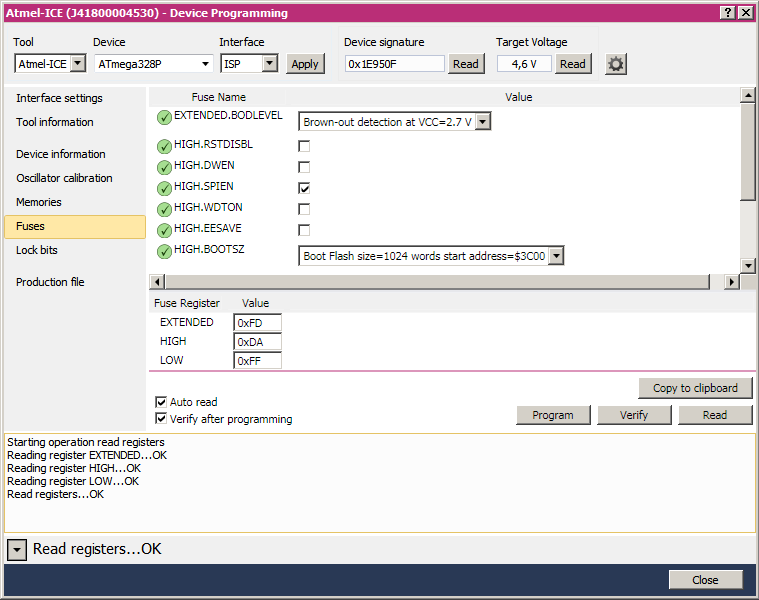Select the Fuses page
The width and height of the screenshot is (759, 600).
(75, 226)
